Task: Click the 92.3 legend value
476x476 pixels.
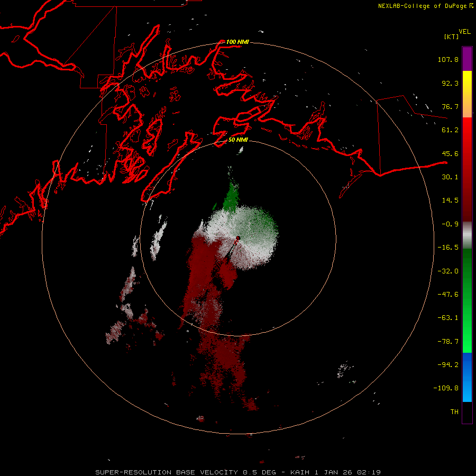Action: coord(450,83)
